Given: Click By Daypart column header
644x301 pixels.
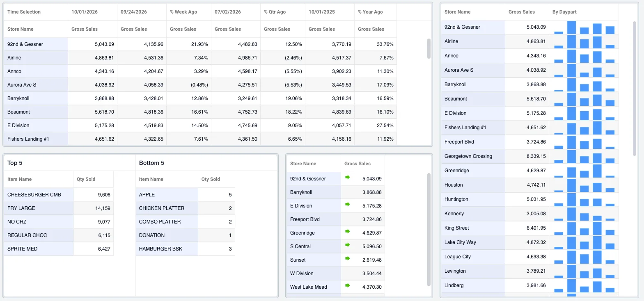Looking at the screenshot, I should [564, 12].
